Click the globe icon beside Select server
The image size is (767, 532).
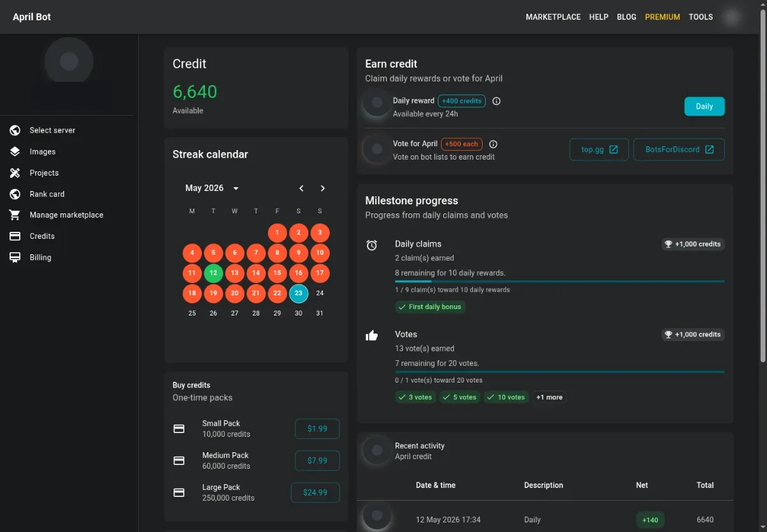(15, 130)
